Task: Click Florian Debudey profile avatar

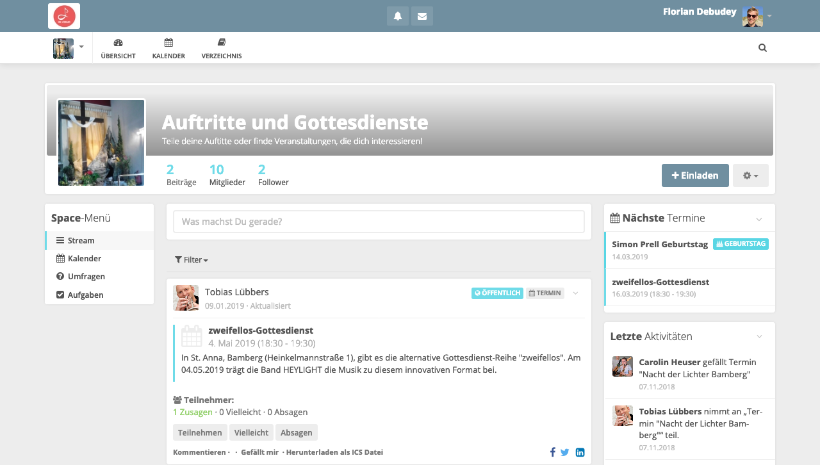Action: pos(752,16)
